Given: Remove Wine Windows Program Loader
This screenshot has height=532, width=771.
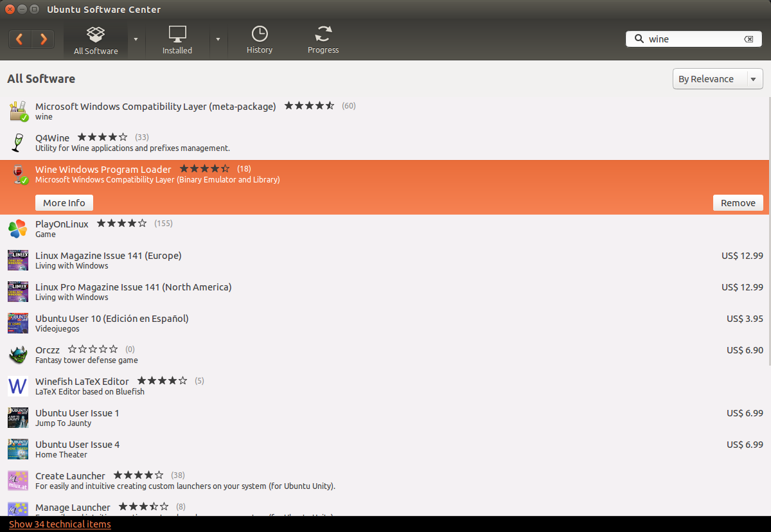Looking at the screenshot, I should [738, 202].
